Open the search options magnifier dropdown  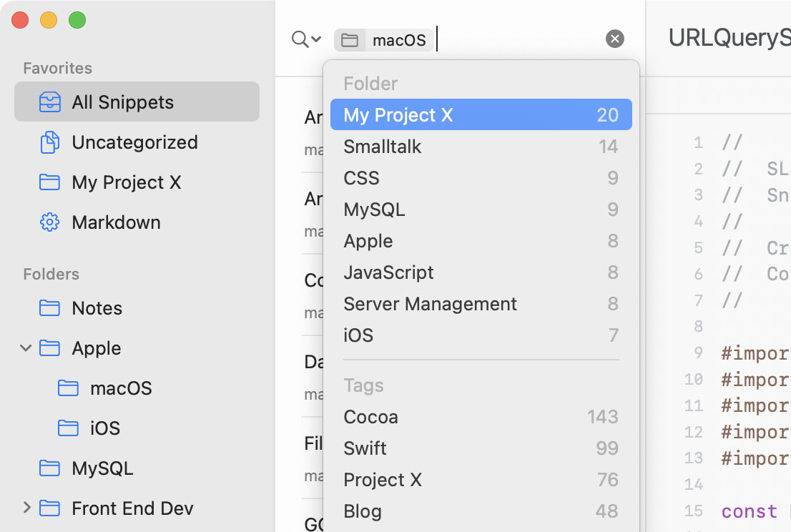pyautogui.click(x=305, y=39)
